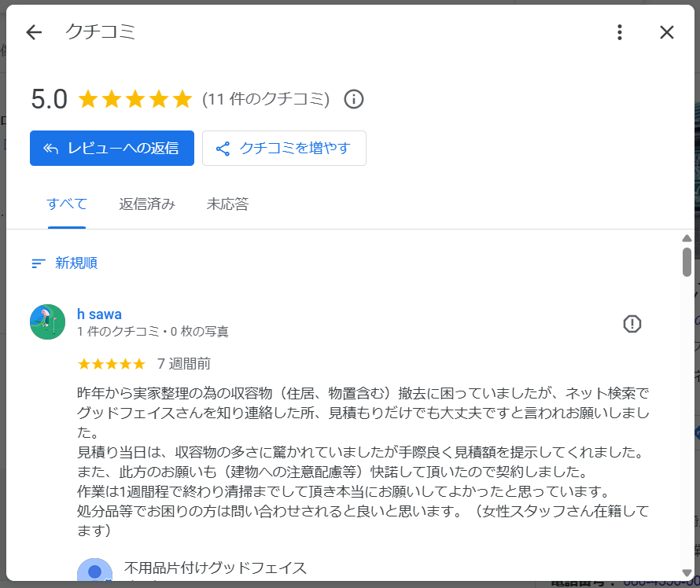Open the h sawa reviewer name link
This screenshot has height=588, width=700.
99,314
